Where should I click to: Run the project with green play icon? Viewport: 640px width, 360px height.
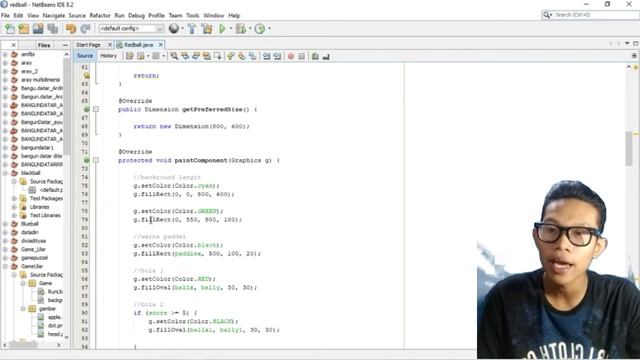[222, 29]
